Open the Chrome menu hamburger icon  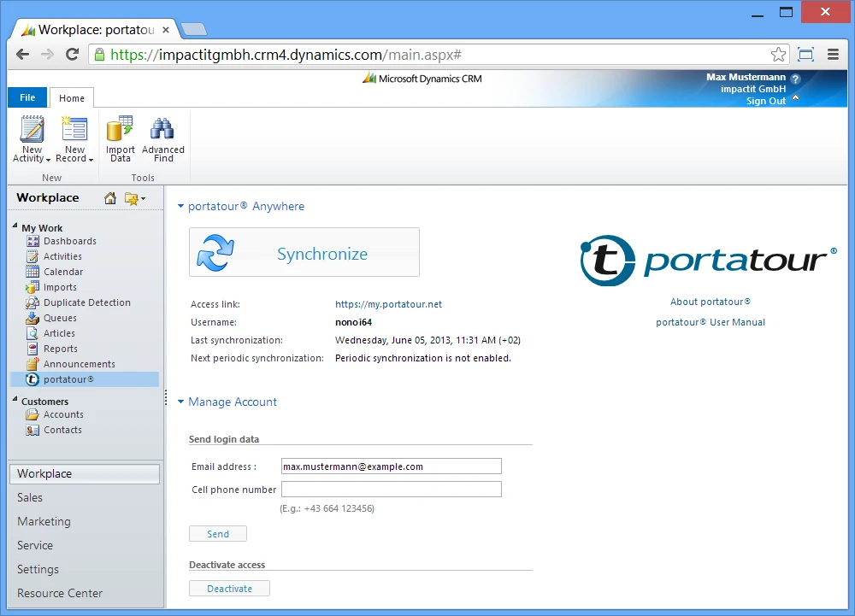coord(833,55)
